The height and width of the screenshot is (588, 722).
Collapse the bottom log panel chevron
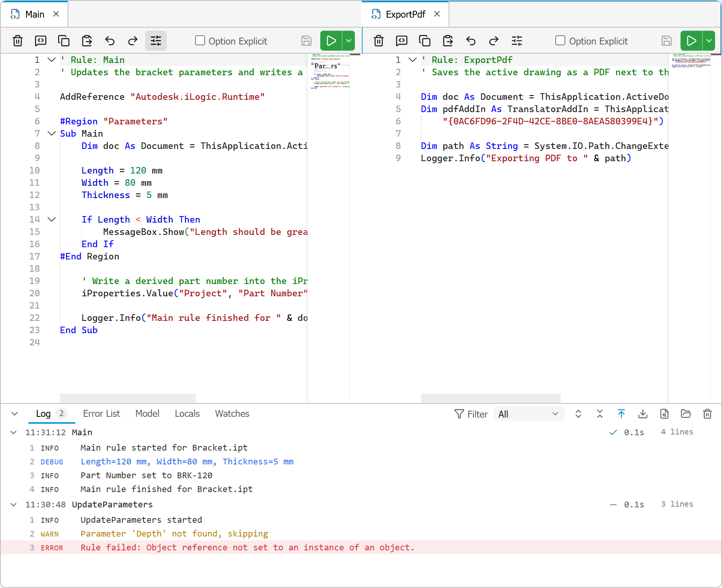tap(15, 414)
